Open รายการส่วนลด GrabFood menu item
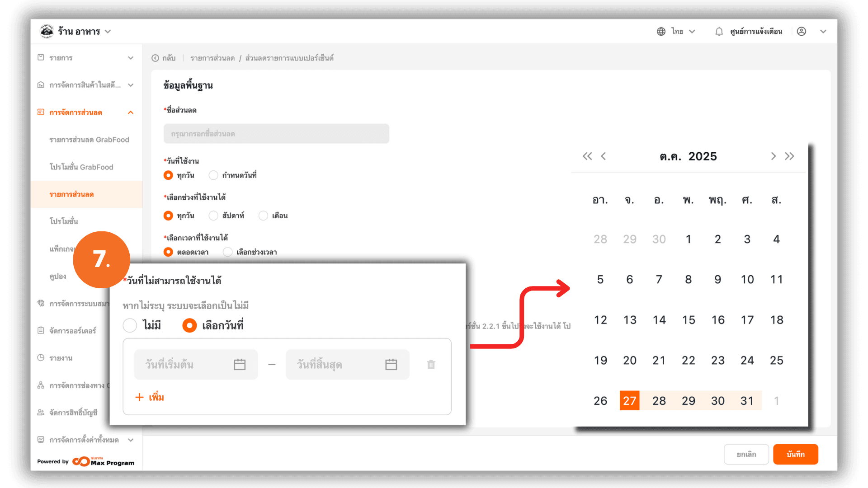 coord(89,140)
